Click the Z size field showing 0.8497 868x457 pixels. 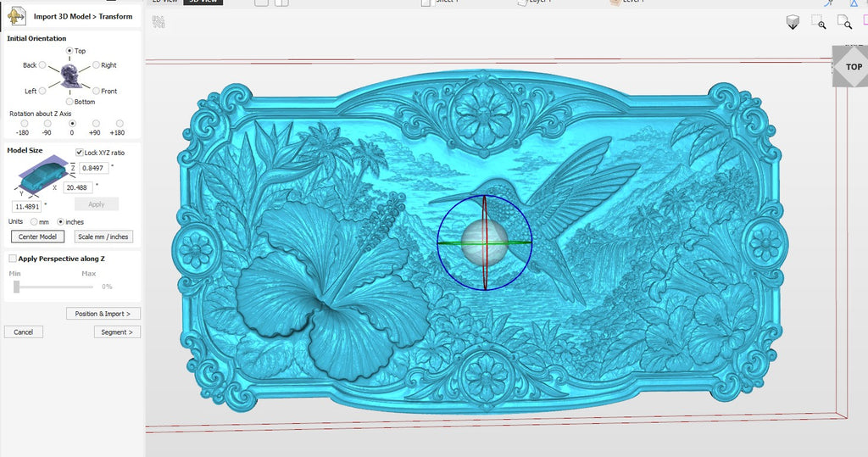pyautogui.click(x=93, y=168)
